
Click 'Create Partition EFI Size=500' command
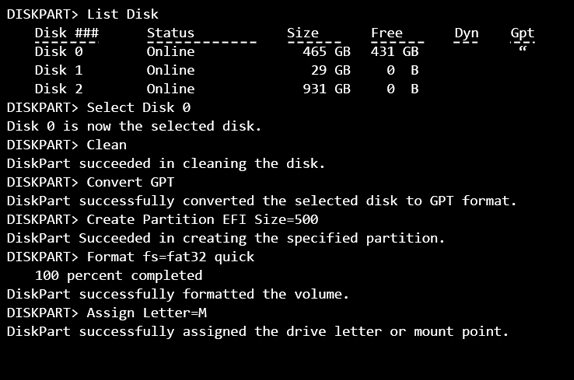(202, 220)
